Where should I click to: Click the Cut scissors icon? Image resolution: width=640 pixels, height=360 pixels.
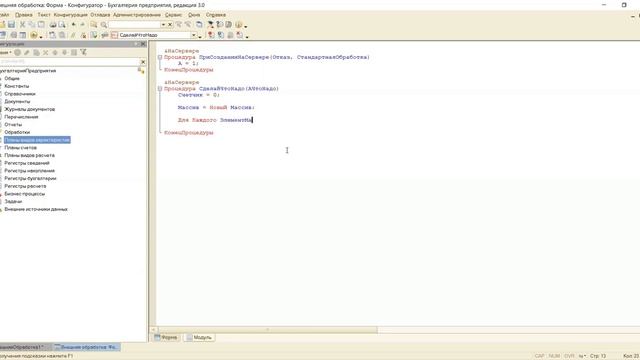coord(22,25)
